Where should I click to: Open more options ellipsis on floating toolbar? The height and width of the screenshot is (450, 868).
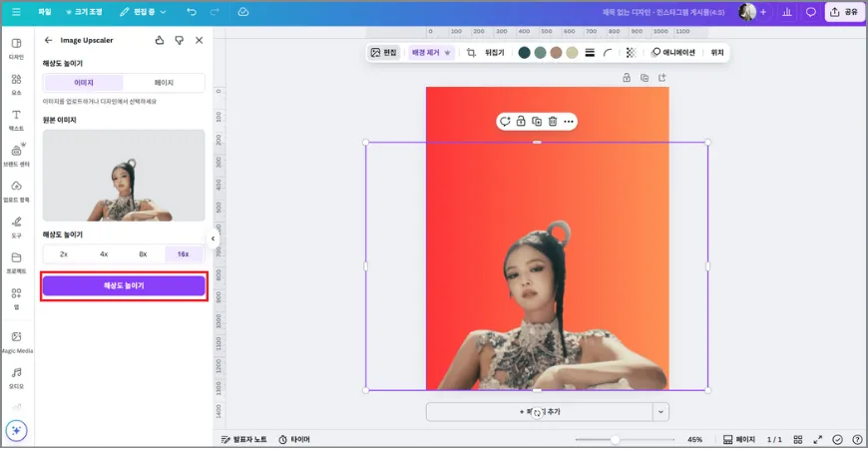coord(569,121)
